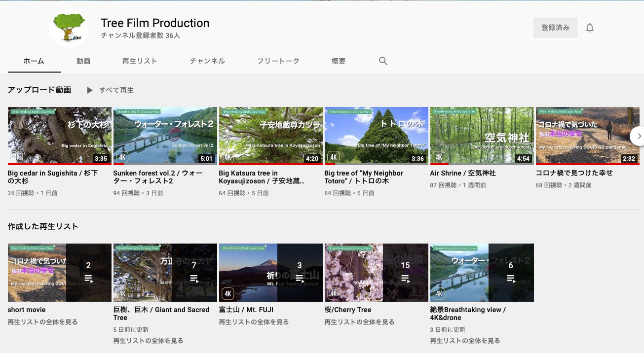
Task: Click the notification bell icon
Action: (589, 28)
